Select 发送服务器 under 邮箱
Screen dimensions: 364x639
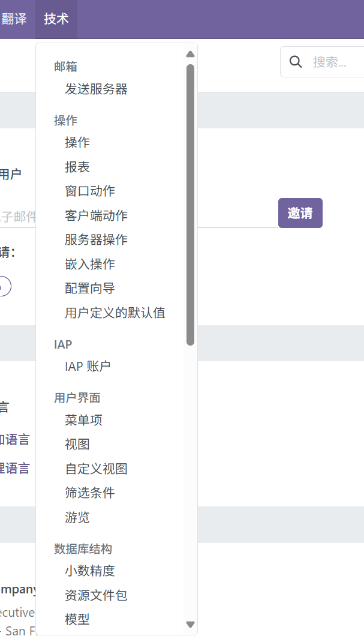tap(96, 89)
